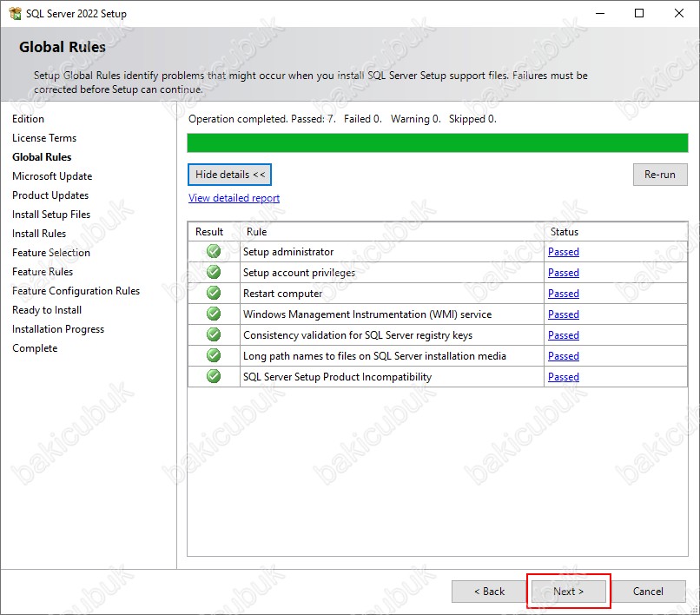Click 'Consistency validation for SQL Server registry keys'
Screen dimensions: 700x615
click(x=358, y=335)
